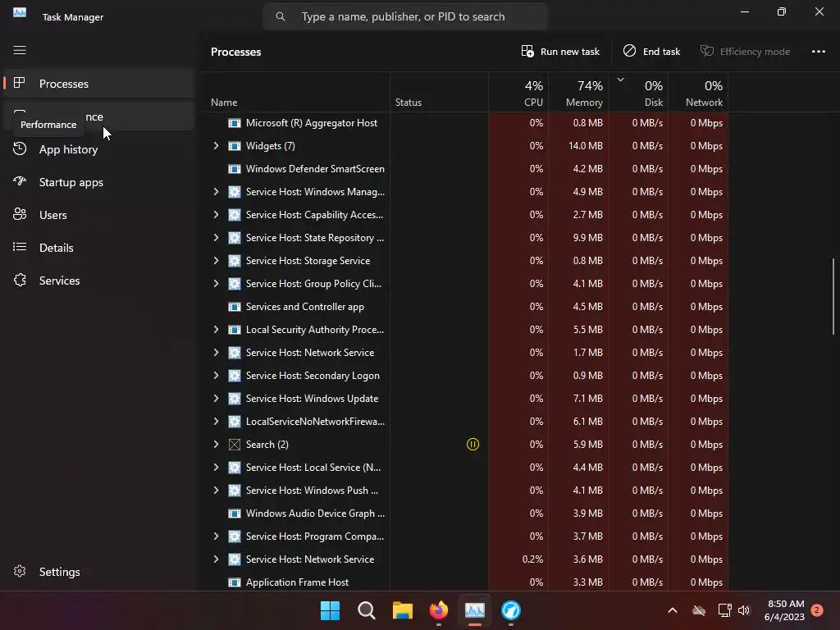The height and width of the screenshot is (630, 840).
Task: Open File Explorer from the taskbar
Action: 402,610
